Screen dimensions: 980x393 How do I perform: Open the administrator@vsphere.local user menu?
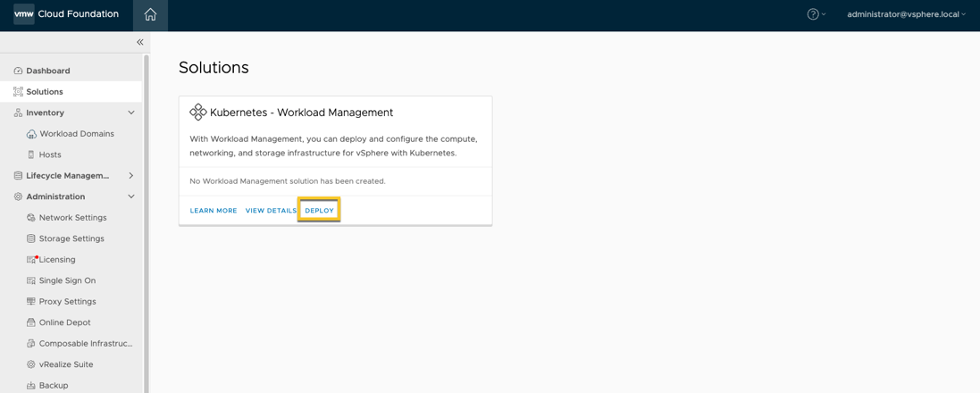(906, 14)
